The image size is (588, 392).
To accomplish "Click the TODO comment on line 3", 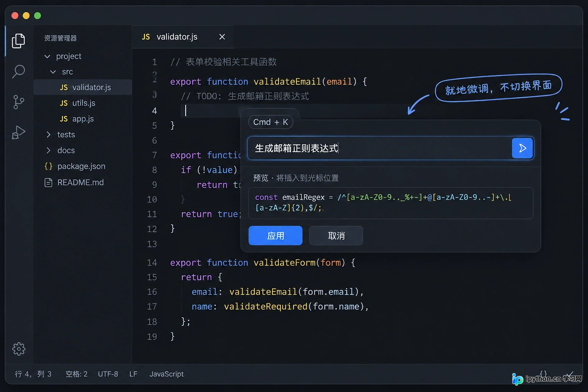I will (x=245, y=96).
